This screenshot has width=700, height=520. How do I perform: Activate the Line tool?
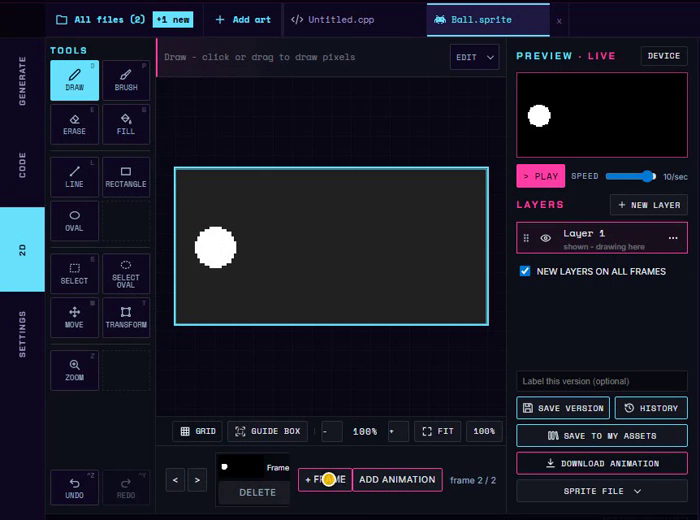[75, 177]
